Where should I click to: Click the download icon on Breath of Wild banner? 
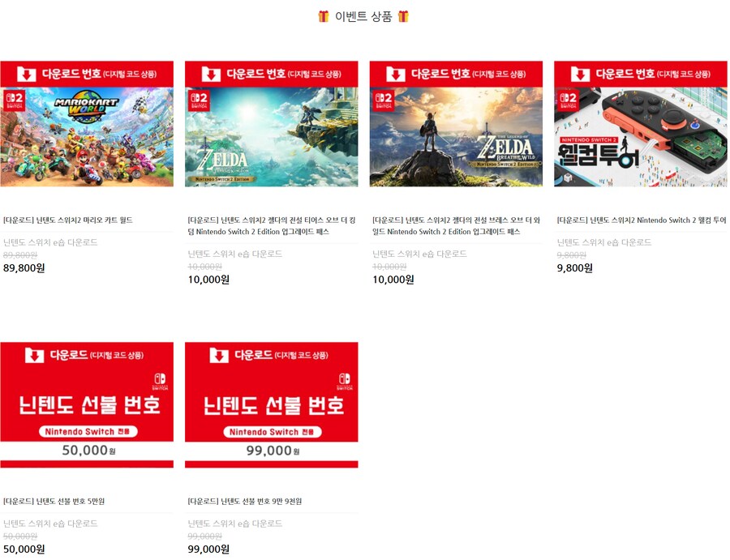tap(396, 74)
